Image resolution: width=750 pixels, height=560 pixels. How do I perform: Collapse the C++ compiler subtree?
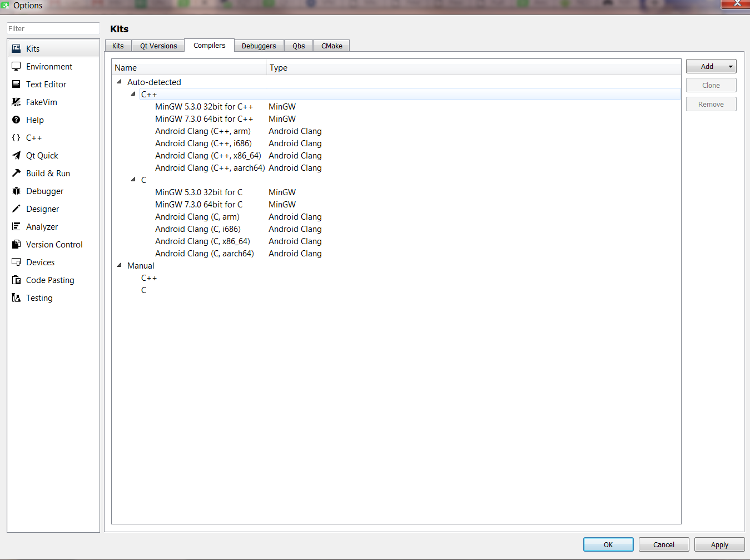pos(132,94)
